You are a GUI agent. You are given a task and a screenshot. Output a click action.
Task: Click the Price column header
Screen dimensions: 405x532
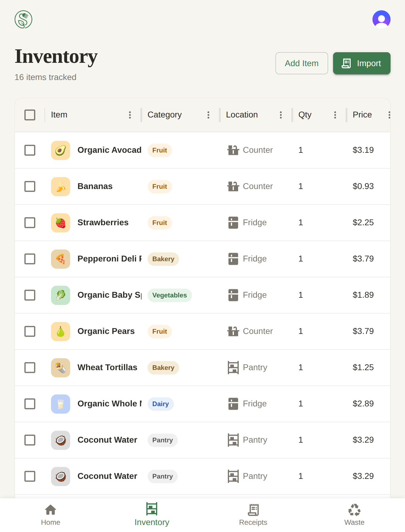point(362,115)
